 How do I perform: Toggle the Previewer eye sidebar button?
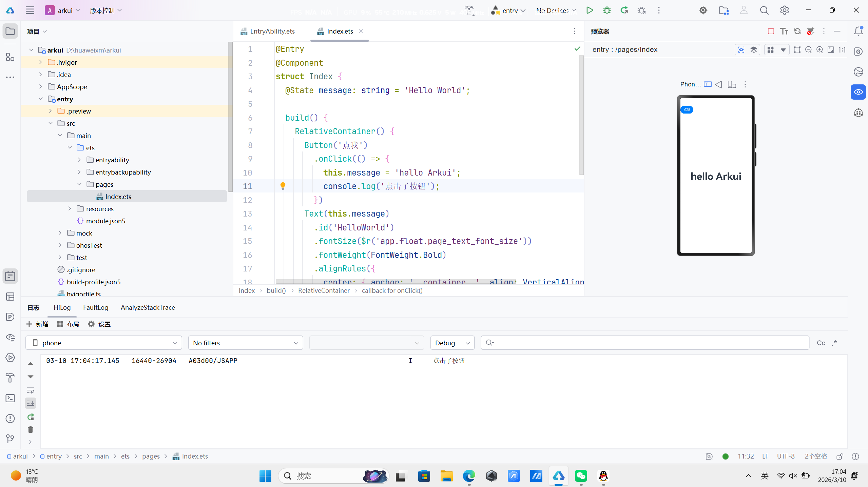pos(858,92)
